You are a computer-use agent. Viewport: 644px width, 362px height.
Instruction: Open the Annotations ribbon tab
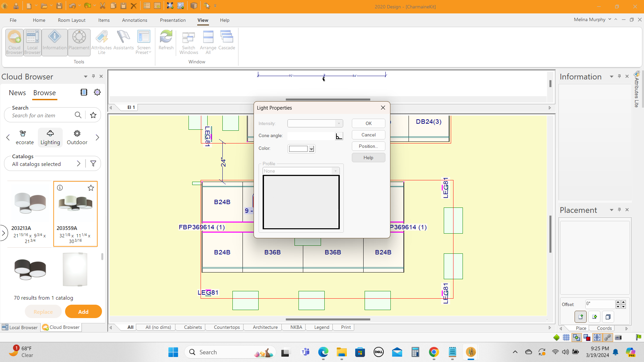point(135,20)
